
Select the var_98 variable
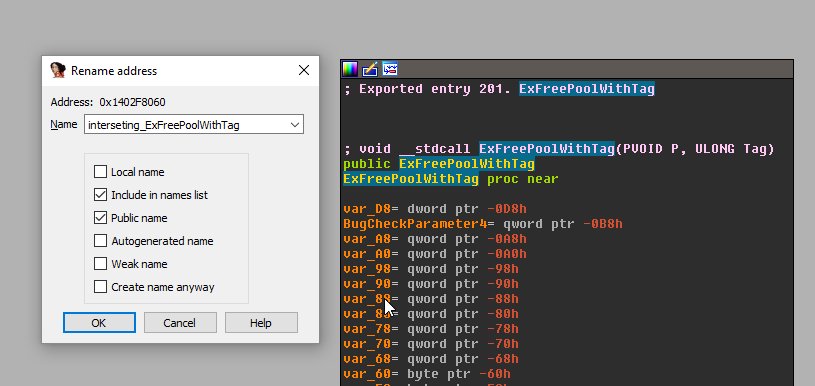367,269
